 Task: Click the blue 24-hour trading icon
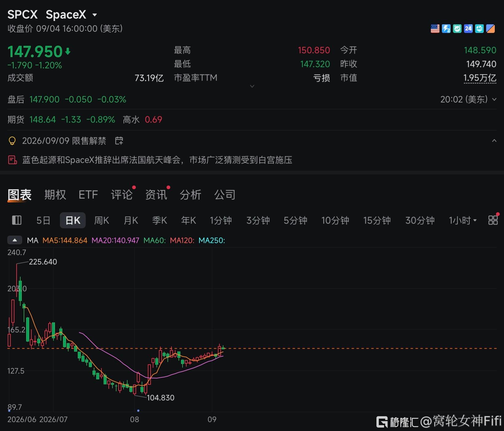pyautogui.click(x=468, y=29)
